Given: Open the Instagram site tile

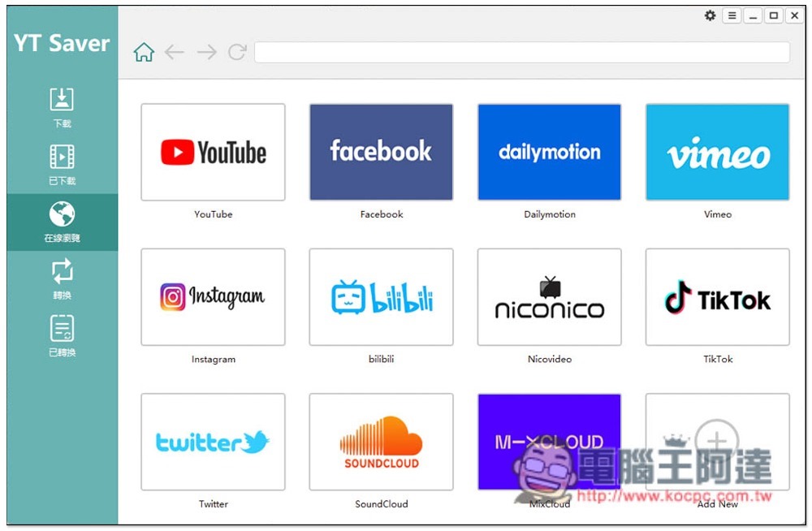Looking at the screenshot, I should [x=213, y=297].
